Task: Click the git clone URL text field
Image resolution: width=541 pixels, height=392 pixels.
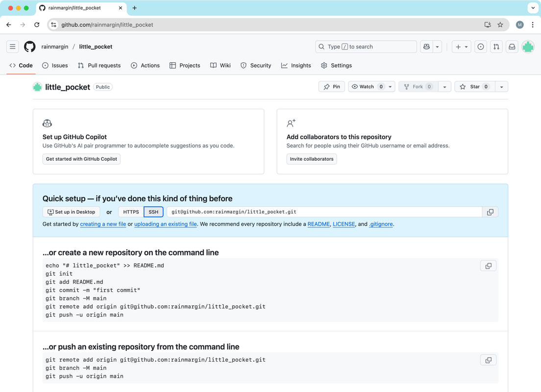Action: coord(324,212)
